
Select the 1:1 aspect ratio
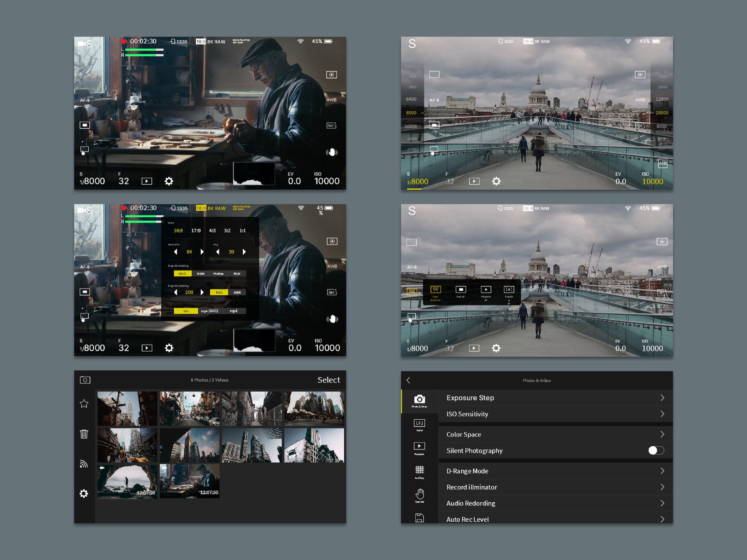pyautogui.click(x=243, y=230)
